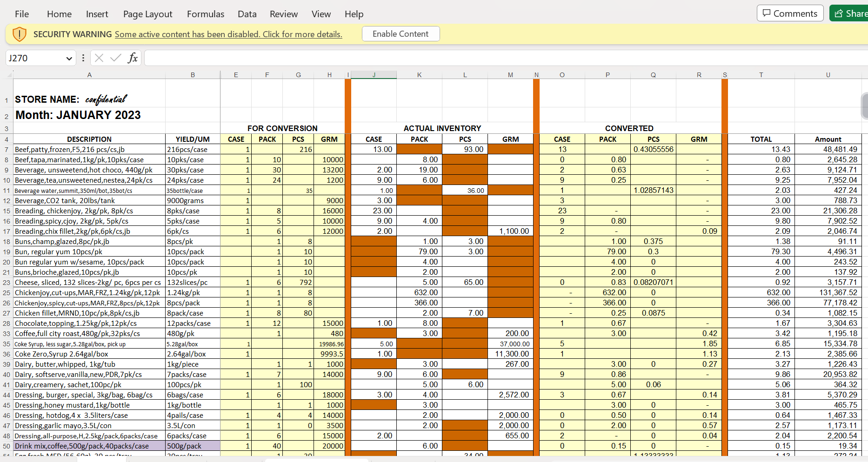
Task: Open the Page Layout tab
Action: coord(148,14)
